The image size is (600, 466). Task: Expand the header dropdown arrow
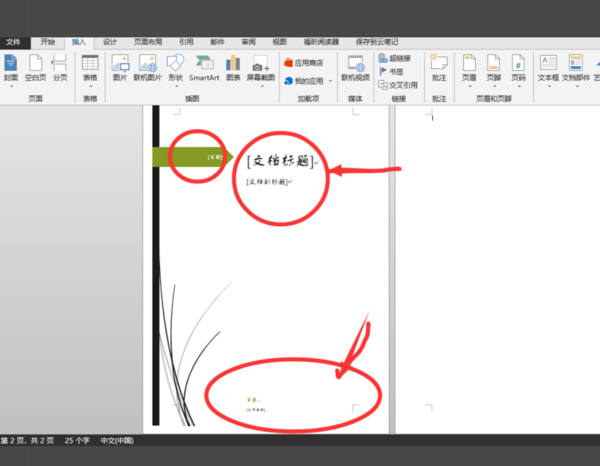pos(470,86)
